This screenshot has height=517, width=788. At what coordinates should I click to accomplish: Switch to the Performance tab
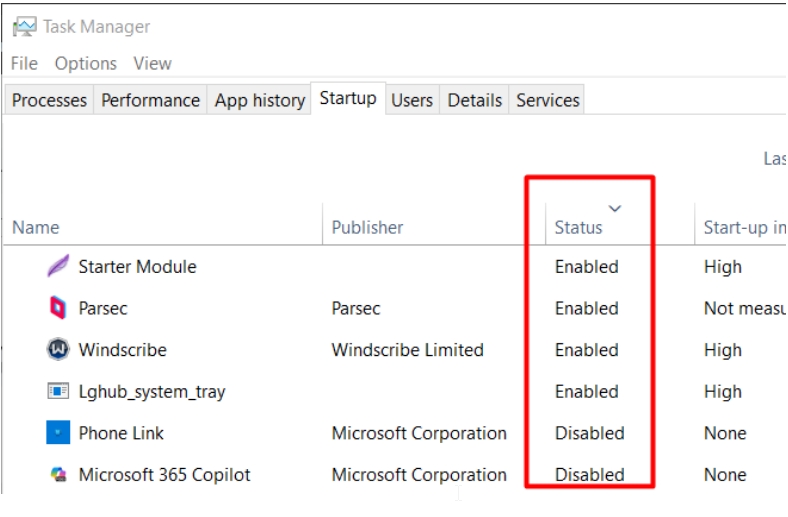tap(150, 100)
